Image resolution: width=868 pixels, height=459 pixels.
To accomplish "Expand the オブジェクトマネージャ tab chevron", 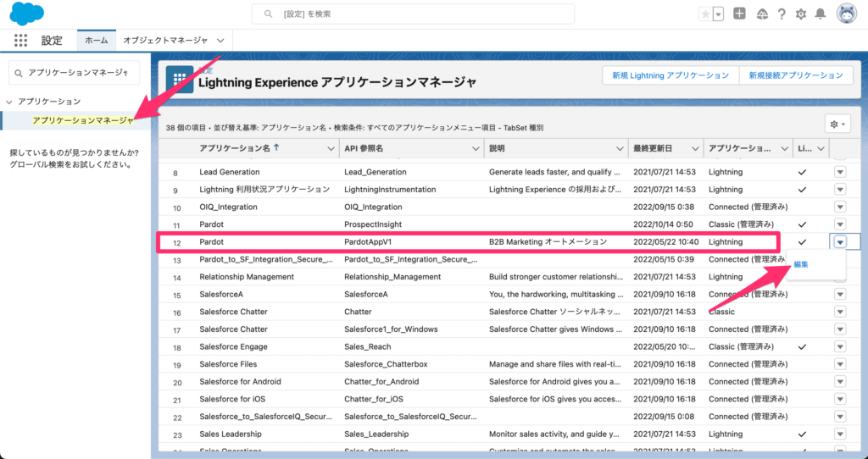I will point(220,41).
